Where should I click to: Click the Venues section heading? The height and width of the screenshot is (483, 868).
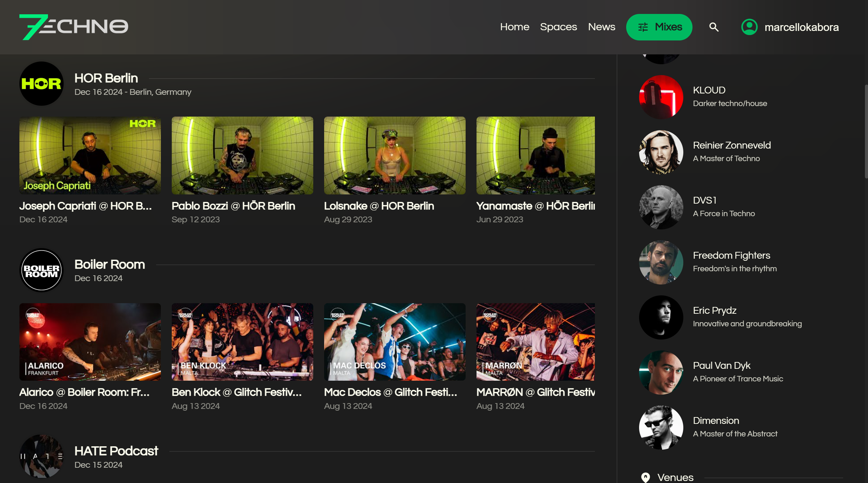click(675, 477)
